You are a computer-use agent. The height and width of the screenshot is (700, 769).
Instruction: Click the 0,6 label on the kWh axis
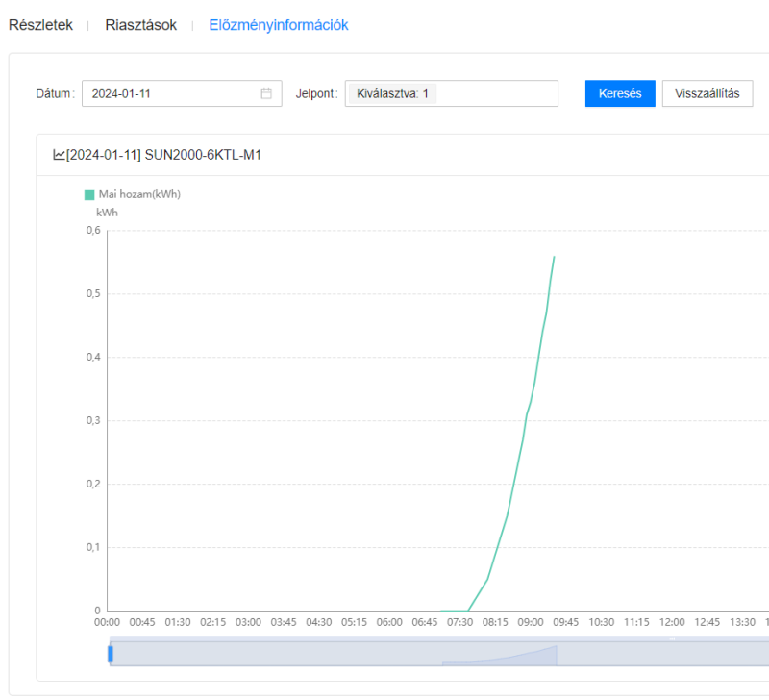click(93, 231)
